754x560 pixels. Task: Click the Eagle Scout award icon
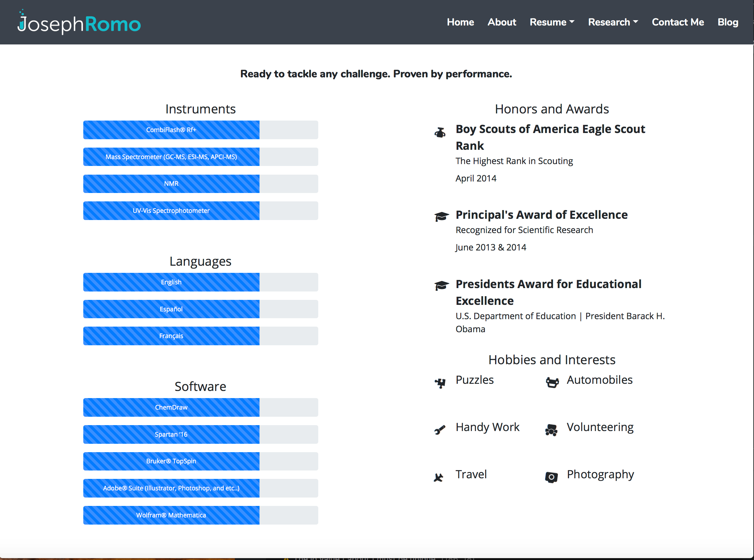(x=440, y=133)
